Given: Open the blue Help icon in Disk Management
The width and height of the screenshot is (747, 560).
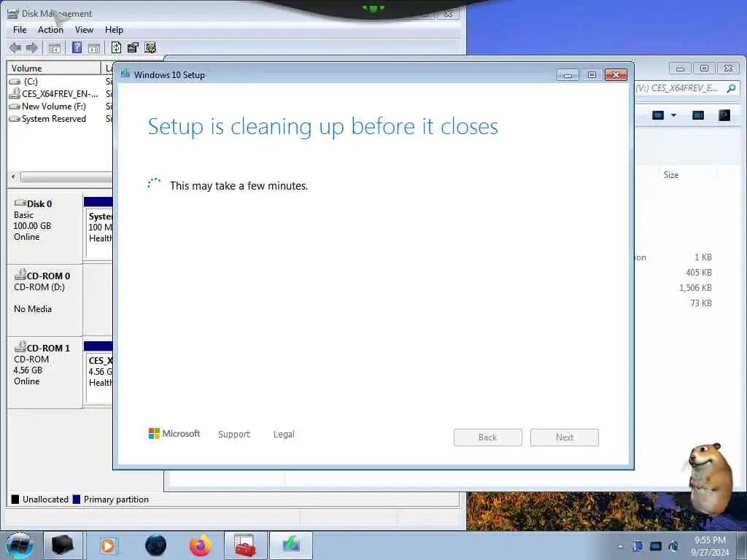Looking at the screenshot, I should 77,47.
